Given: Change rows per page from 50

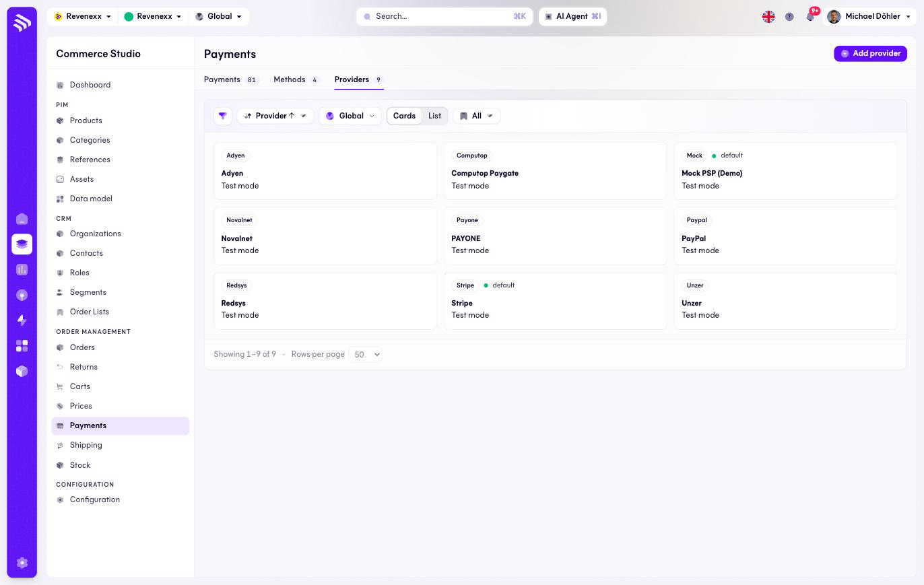Looking at the screenshot, I should [365, 354].
